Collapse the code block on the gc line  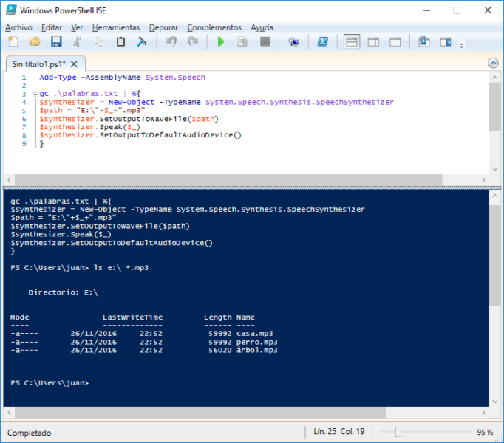click(x=34, y=94)
